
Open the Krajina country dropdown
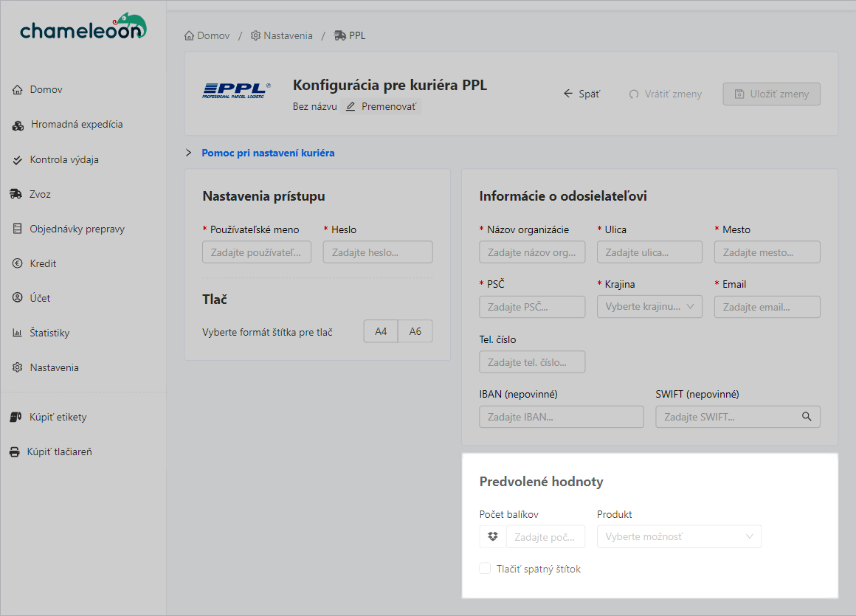click(649, 307)
